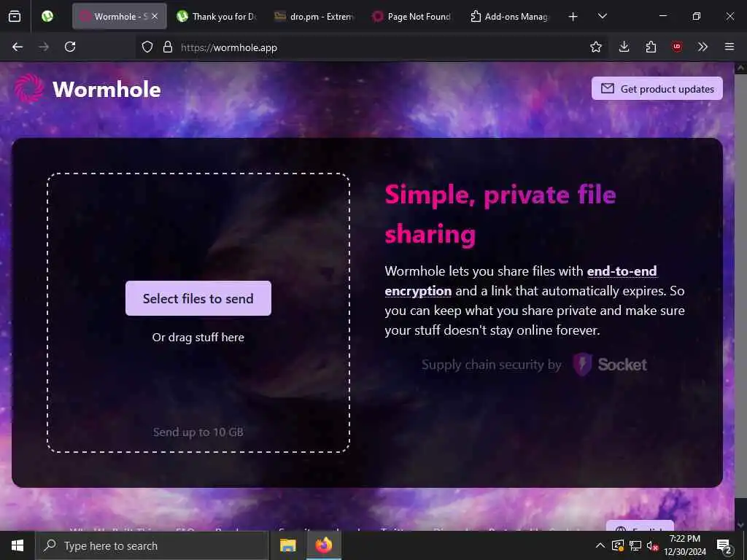Open the taskbar clock and date
Viewport: 747px width, 560px height.
pos(685,545)
